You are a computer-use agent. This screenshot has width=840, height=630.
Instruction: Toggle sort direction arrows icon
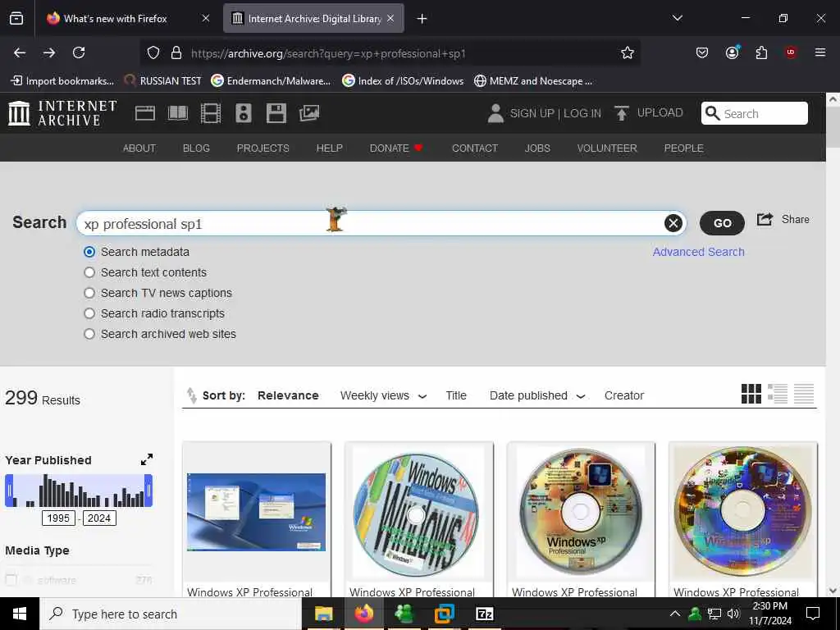click(x=191, y=395)
